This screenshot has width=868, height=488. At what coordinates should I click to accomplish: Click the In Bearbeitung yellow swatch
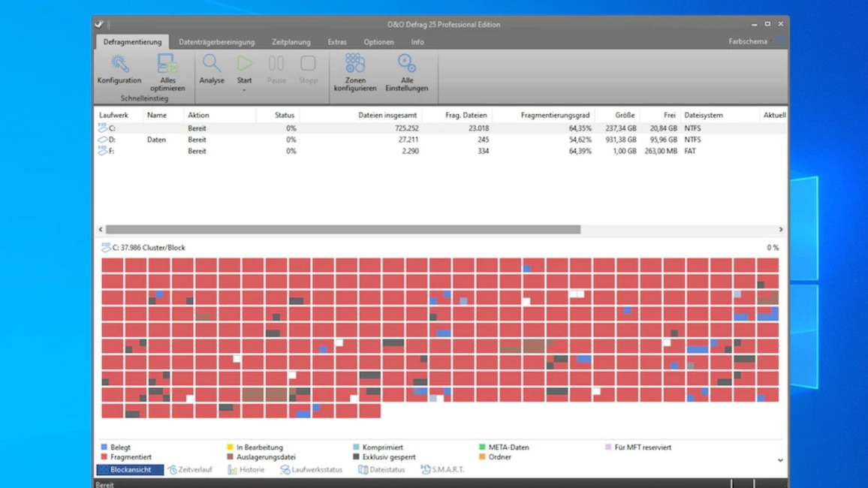[x=231, y=447]
